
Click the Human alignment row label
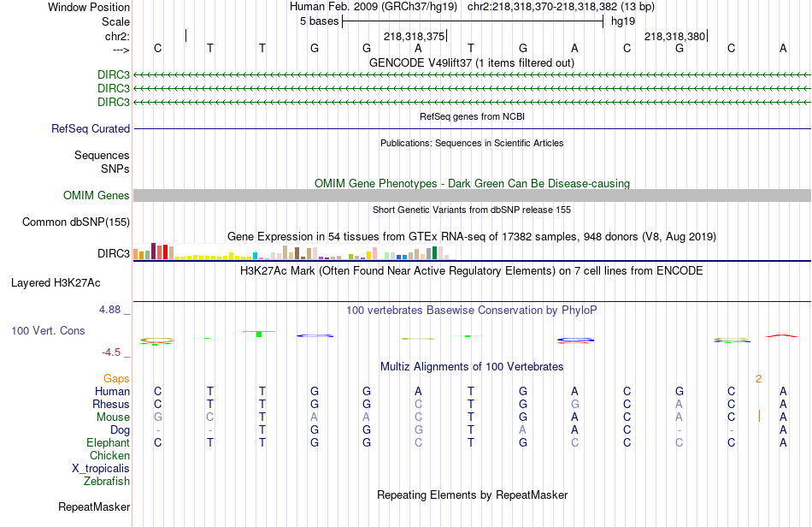point(112,391)
